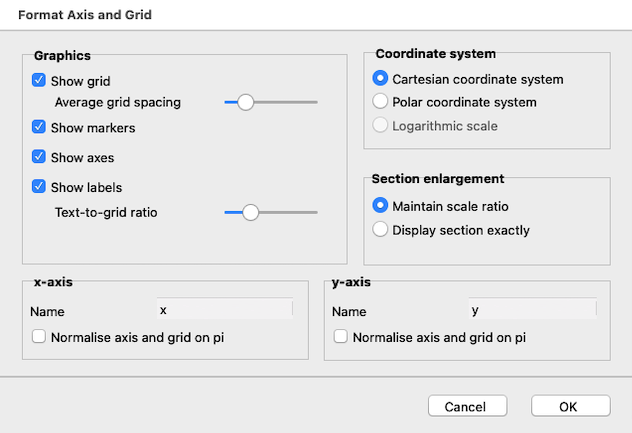Select Maintain scale ratio option
The height and width of the screenshot is (433, 632).
380,206
